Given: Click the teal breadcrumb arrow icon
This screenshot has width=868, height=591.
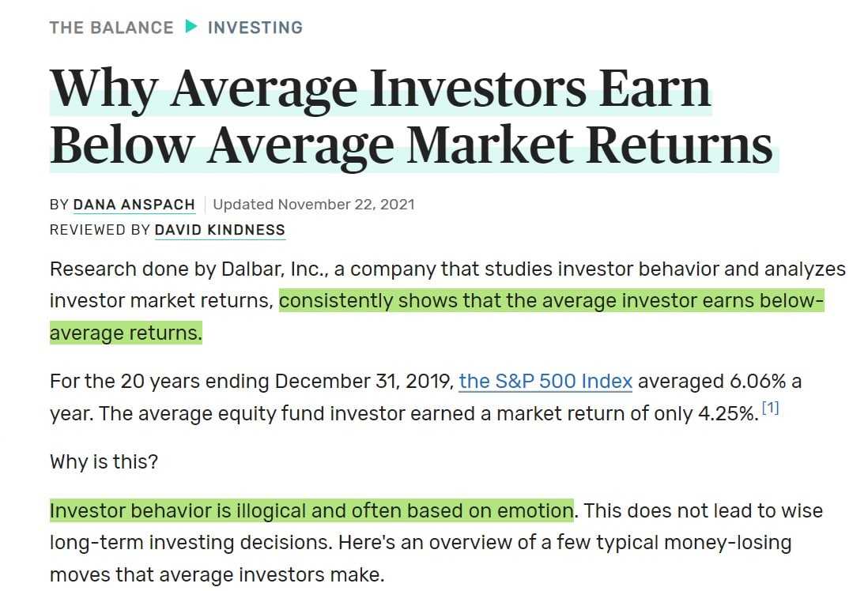Looking at the screenshot, I should point(191,27).
